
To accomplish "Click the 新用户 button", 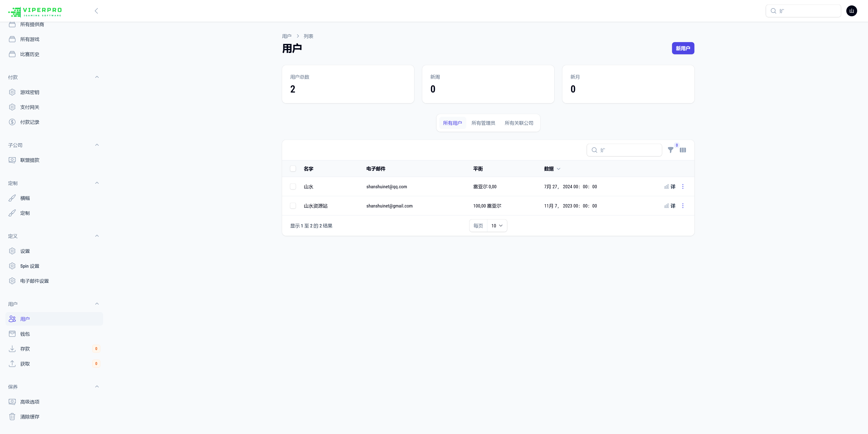I will pyautogui.click(x=683, y=48).
